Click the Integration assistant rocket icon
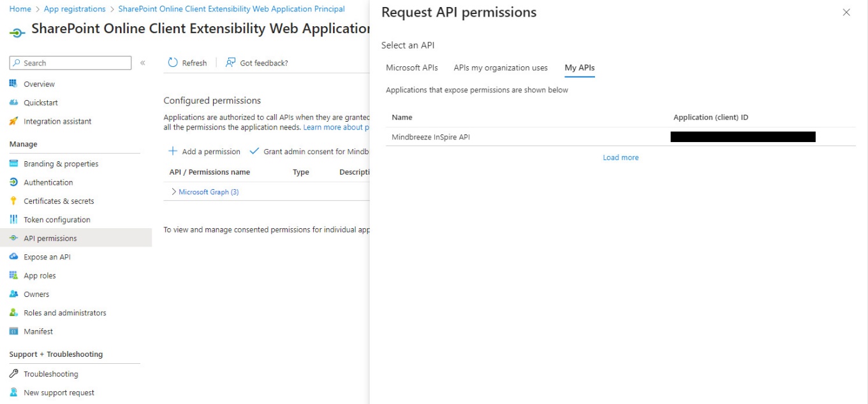The height and width of the screenshot is (404, 868). [x=13, y=121]
